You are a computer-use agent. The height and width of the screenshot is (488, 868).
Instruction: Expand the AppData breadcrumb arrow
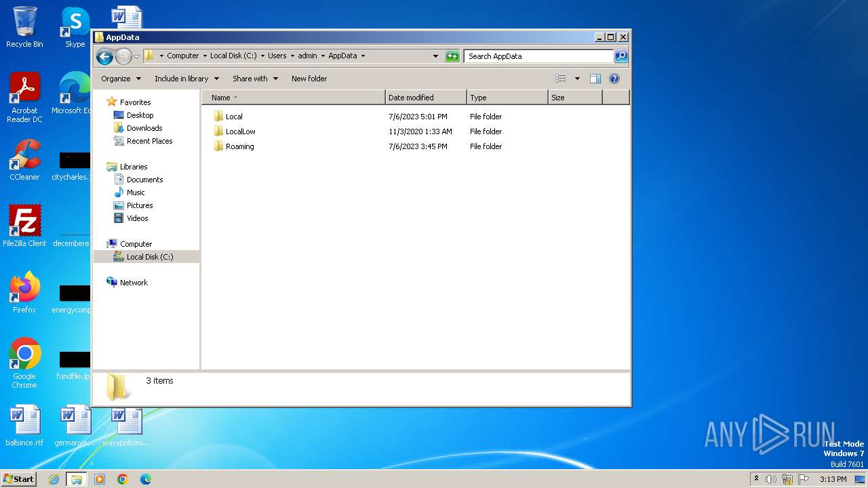pos(363,56)
